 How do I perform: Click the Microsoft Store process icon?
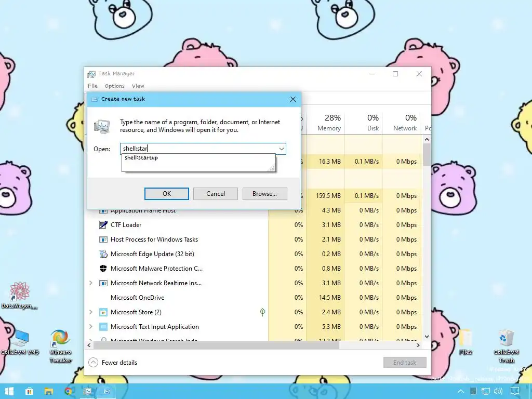pyautogui.click(x=103, y=312)
